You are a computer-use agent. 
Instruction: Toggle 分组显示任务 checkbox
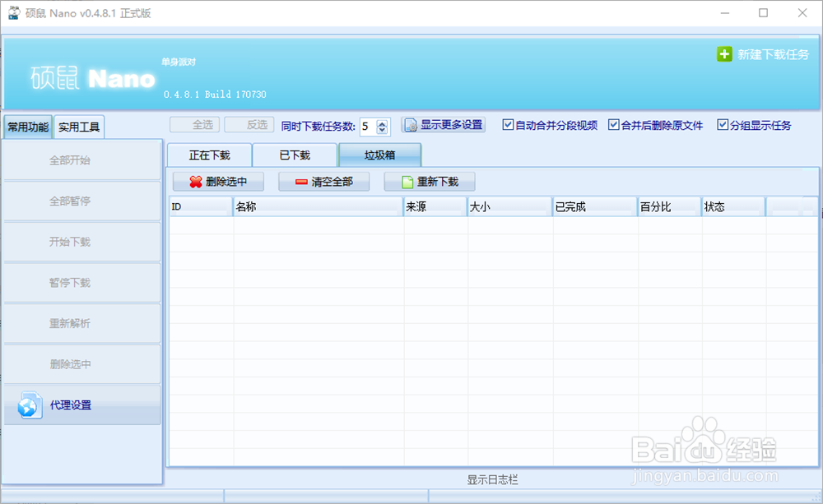point(723,125)
